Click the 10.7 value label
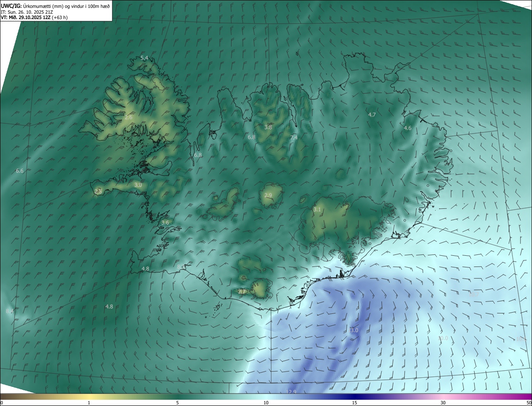This screenshot has width=532, height=406. click(474, 294)
